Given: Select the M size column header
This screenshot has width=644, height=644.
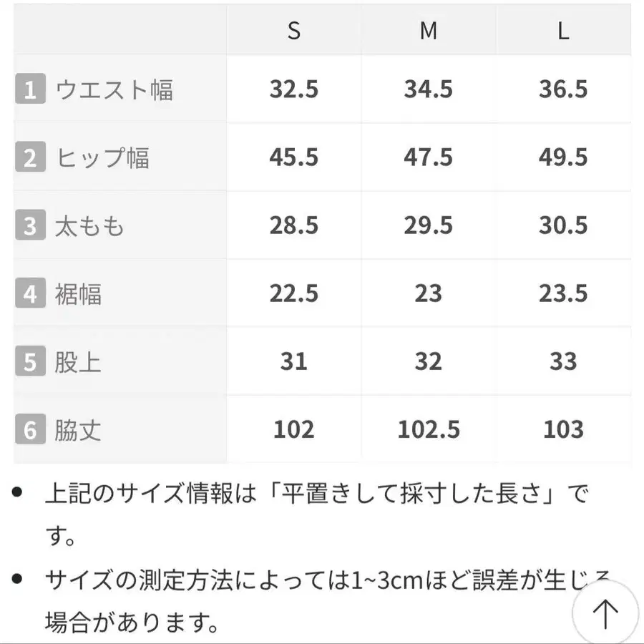Looking at the screenshot, I should pos(428,31).
